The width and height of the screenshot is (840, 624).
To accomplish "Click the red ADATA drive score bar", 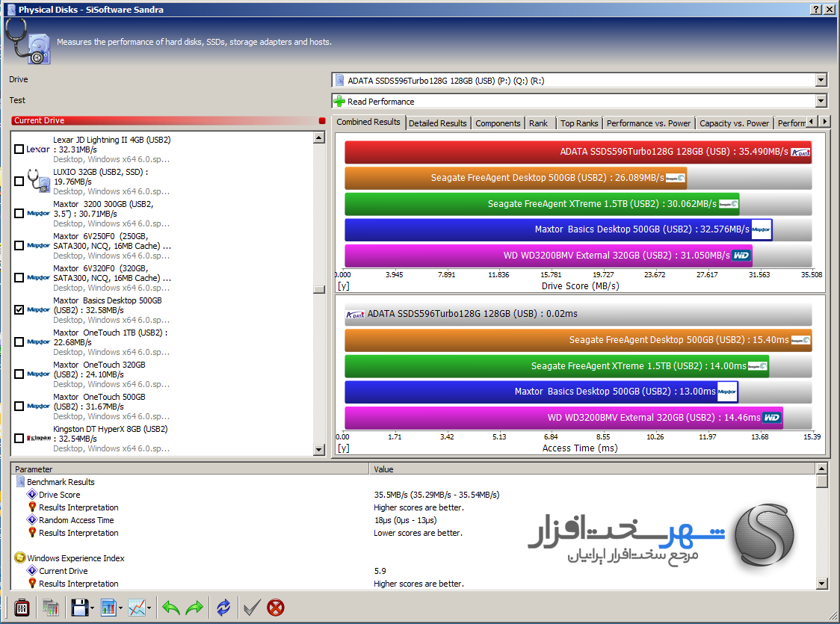I will tap(578, 152).
